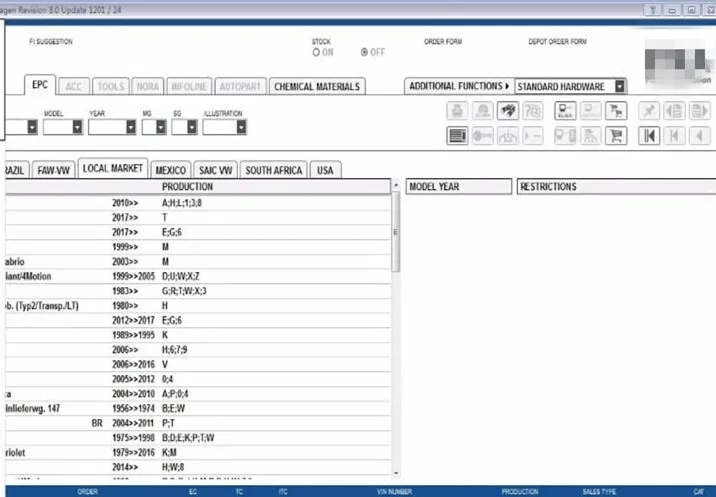Expand the STANDARD HARDWARE dropdown arrow
716x497 pixels.
[x=620, y=86]
